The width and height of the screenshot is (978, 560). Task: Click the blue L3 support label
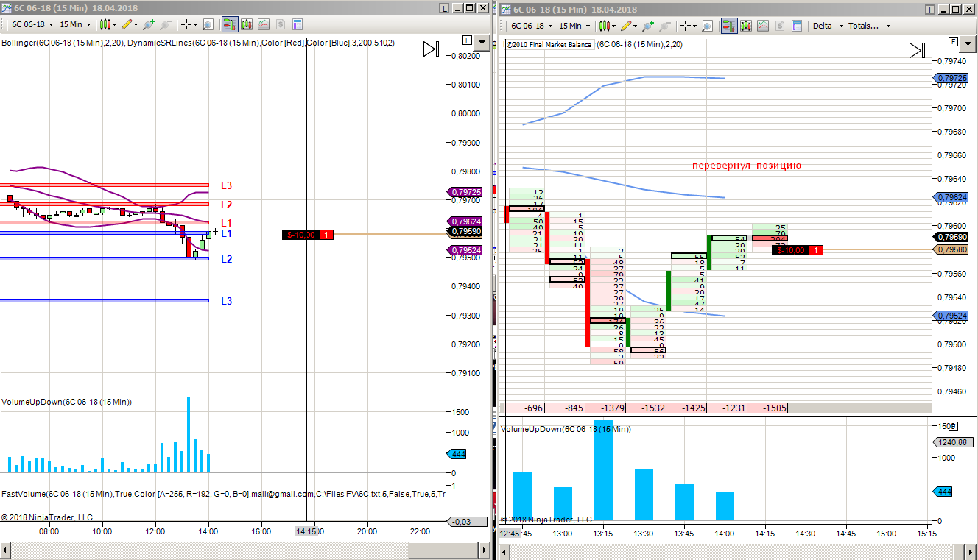226,301
